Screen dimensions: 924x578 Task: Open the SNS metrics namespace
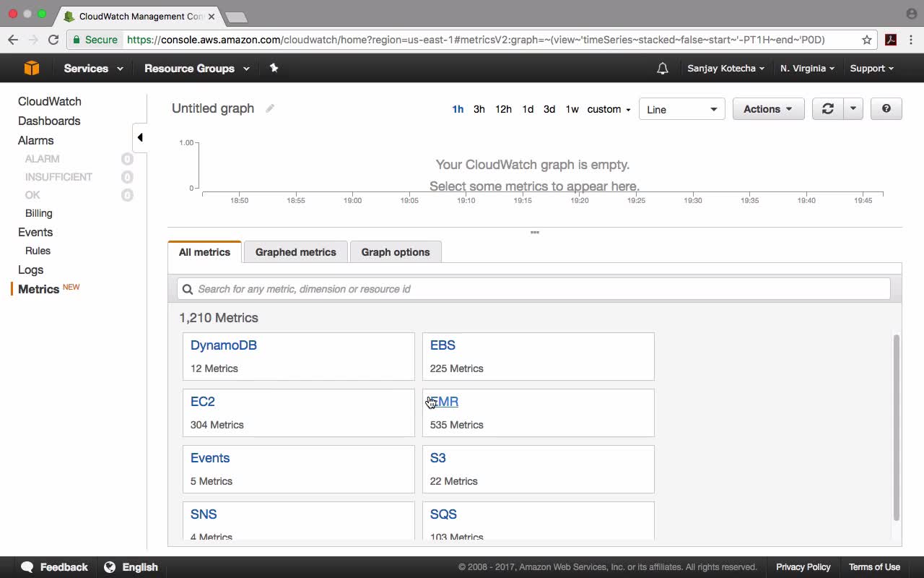(204, 514)
